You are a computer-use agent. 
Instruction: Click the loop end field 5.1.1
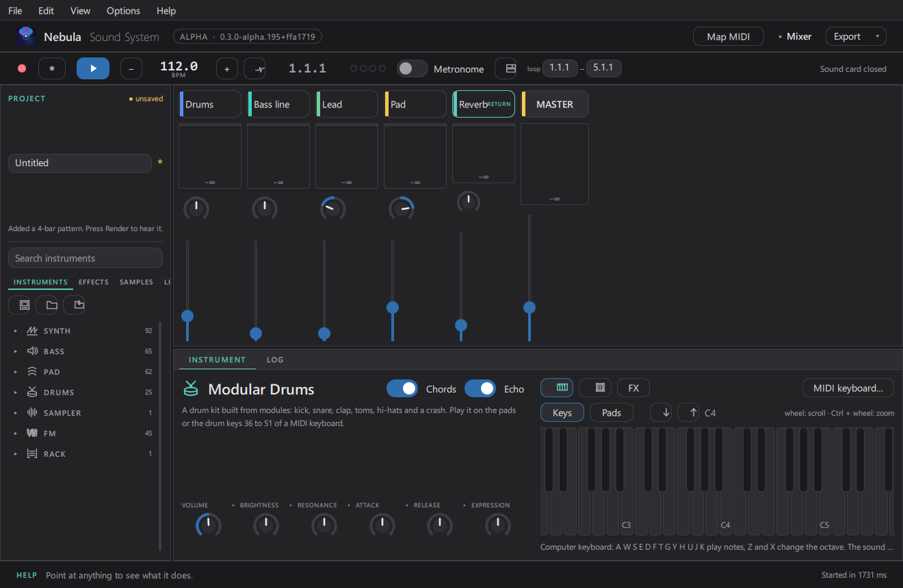(x=603, y=68)
